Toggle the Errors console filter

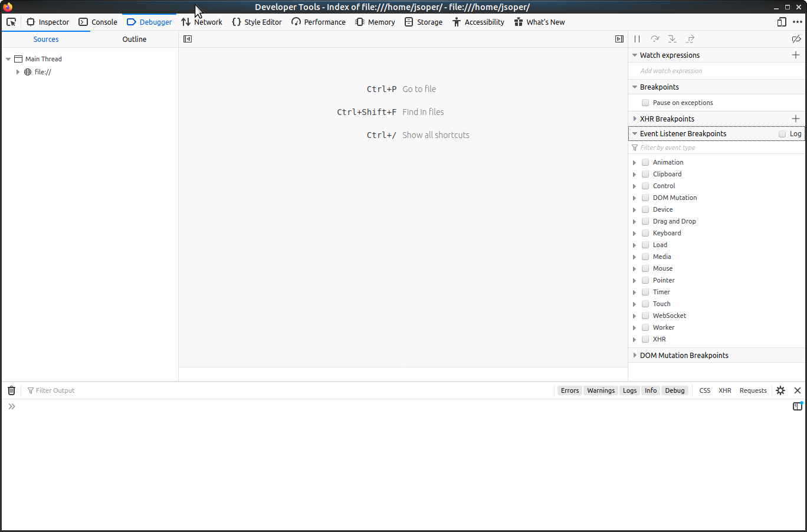point(570,390)
